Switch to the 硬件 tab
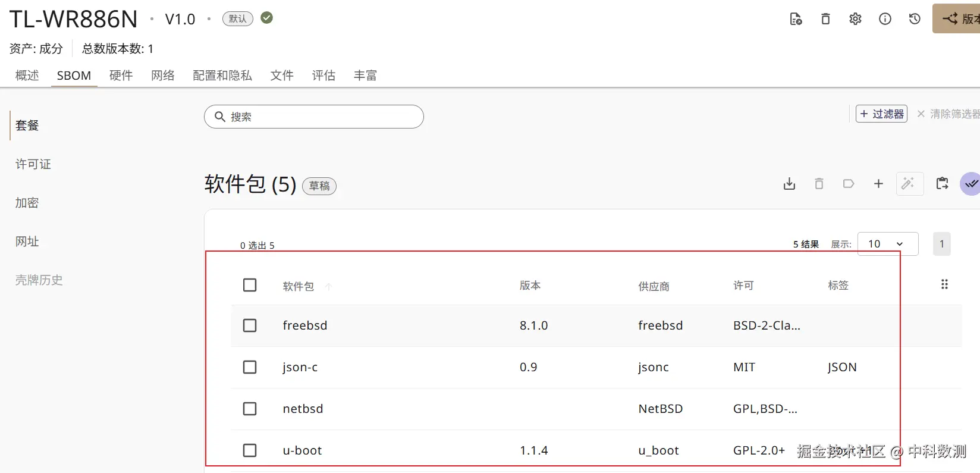This screenshot has height=473, width=980. (x=121, y=76)
